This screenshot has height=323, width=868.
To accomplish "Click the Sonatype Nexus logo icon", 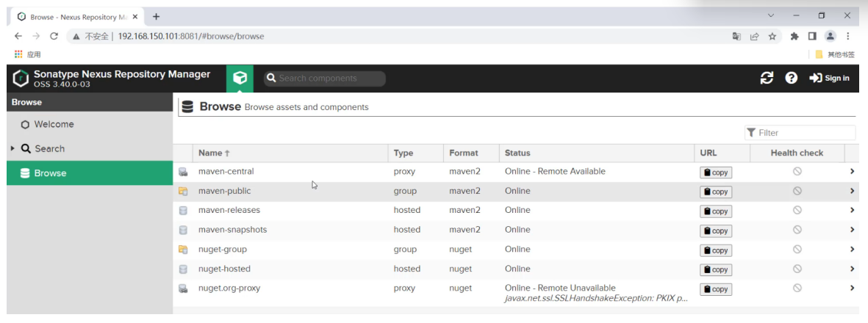I will [x=21, y=78].
